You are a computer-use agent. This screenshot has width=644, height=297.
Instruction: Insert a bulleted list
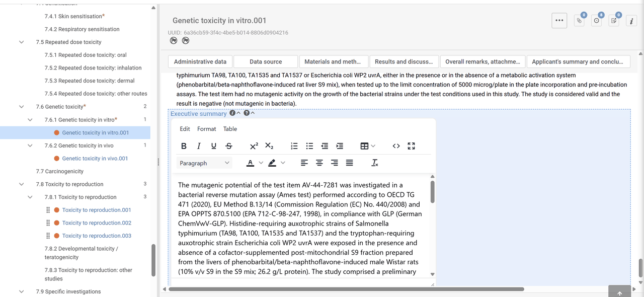click(309, 146)
